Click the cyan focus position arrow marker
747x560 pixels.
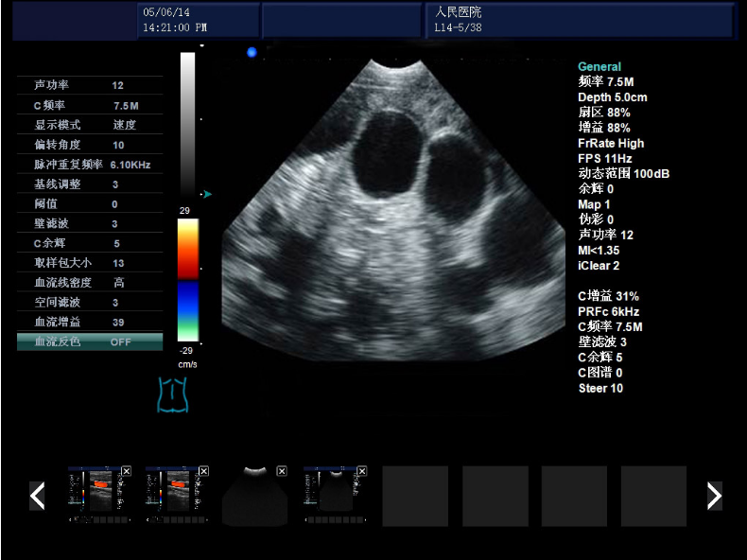pos(207,194)
